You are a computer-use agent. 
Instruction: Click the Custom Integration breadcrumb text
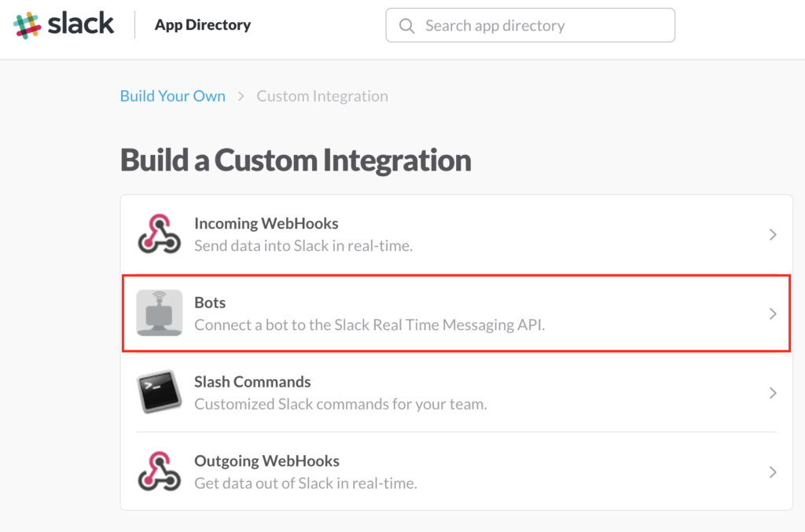(x=322, y=97)
